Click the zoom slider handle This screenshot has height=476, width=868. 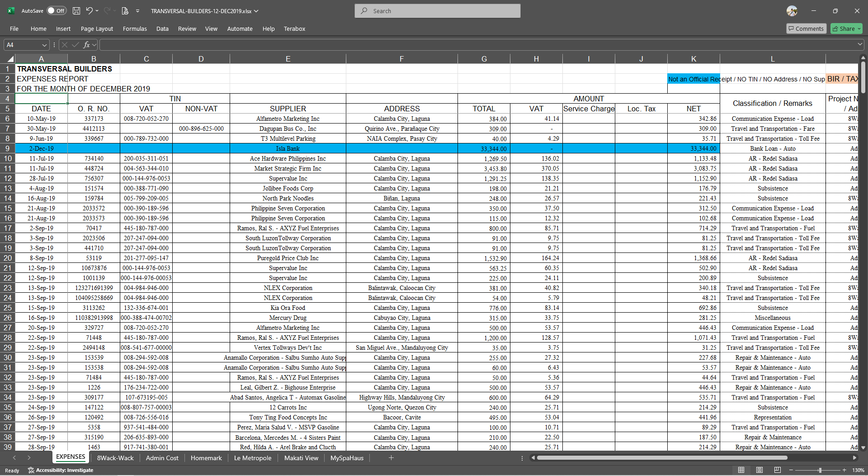pyautogui.click(x=820, y=470)
